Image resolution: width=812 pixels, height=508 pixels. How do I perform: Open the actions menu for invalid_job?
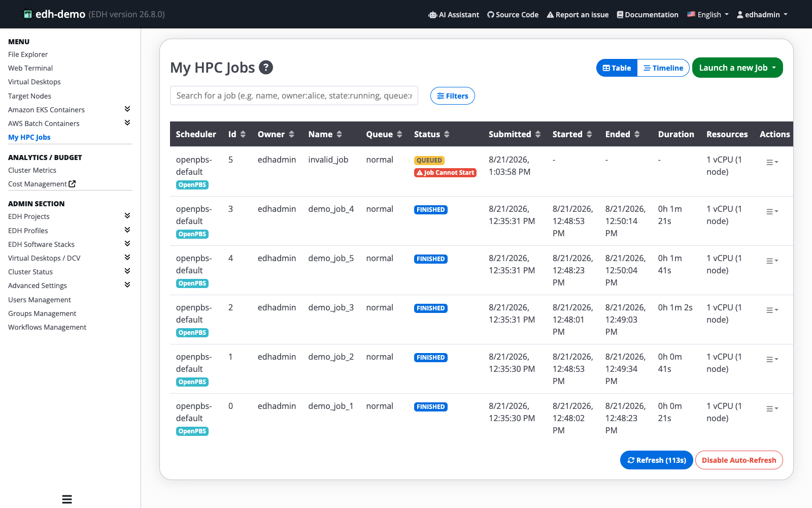(772, 162)
